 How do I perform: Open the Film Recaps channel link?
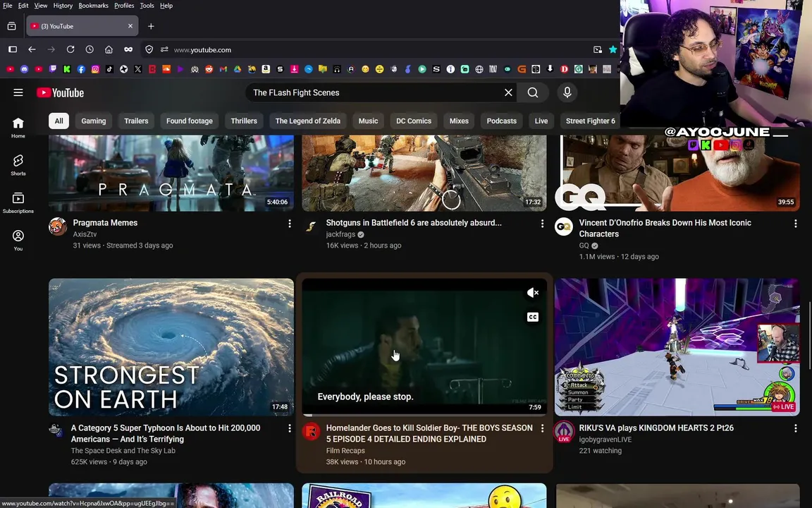coord(345,450)
